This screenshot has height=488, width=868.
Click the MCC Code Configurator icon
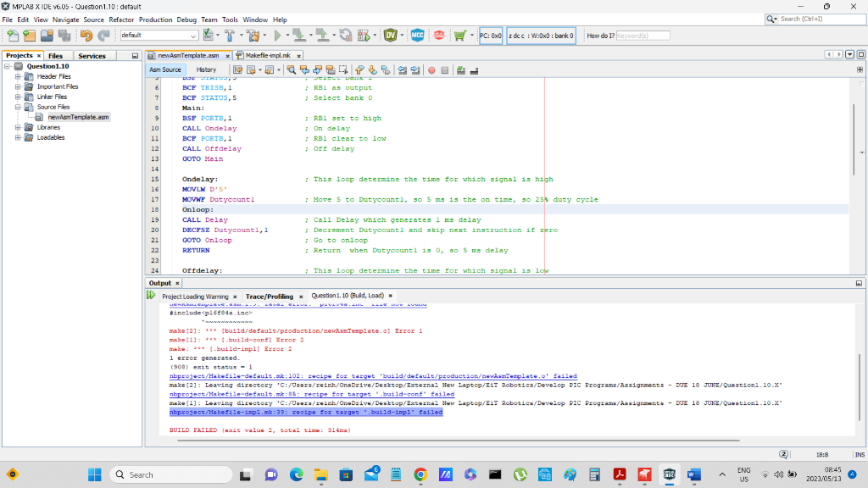coord(417,36)
